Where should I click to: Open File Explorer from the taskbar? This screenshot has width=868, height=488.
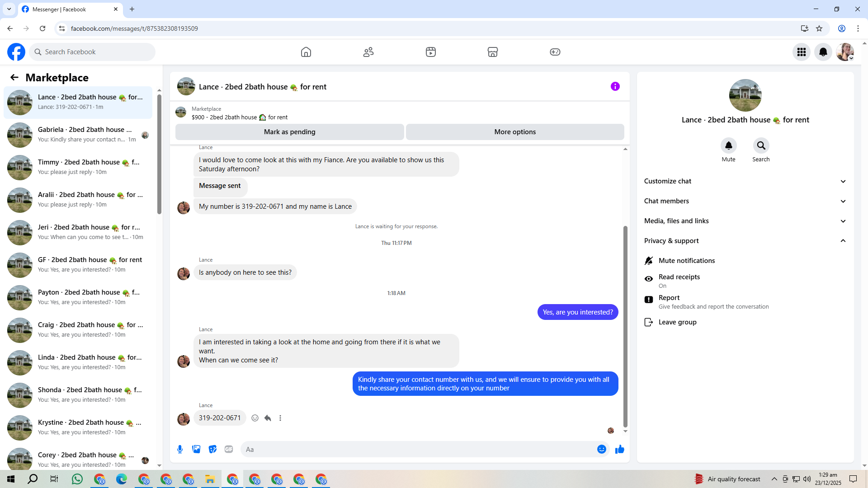(210, 479)
